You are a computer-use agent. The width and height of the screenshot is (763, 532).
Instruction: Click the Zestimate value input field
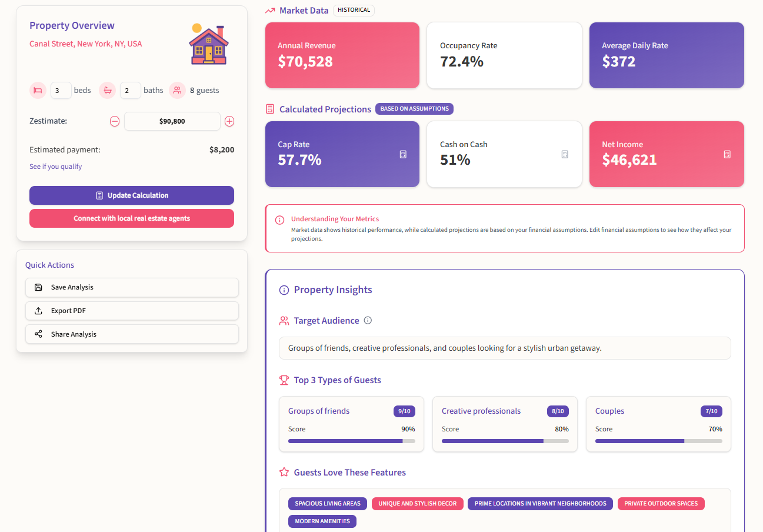(x=172, y=121)
